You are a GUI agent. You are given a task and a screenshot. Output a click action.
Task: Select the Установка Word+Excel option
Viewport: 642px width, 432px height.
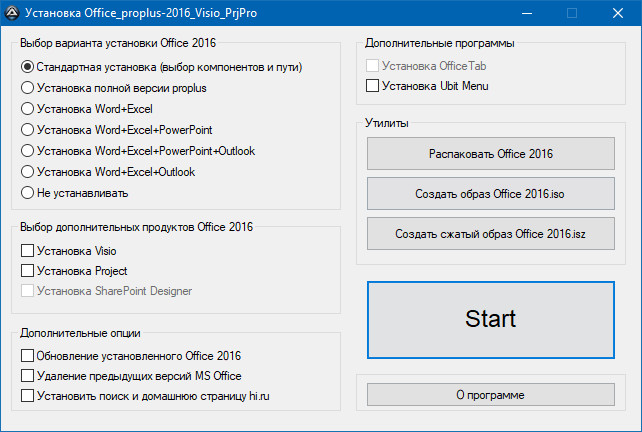pos(27,109)
